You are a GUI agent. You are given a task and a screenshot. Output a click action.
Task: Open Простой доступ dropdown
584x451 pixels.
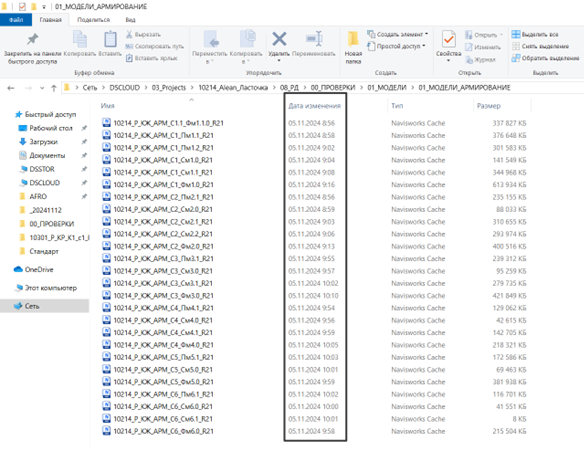click(x=396, y=46)
